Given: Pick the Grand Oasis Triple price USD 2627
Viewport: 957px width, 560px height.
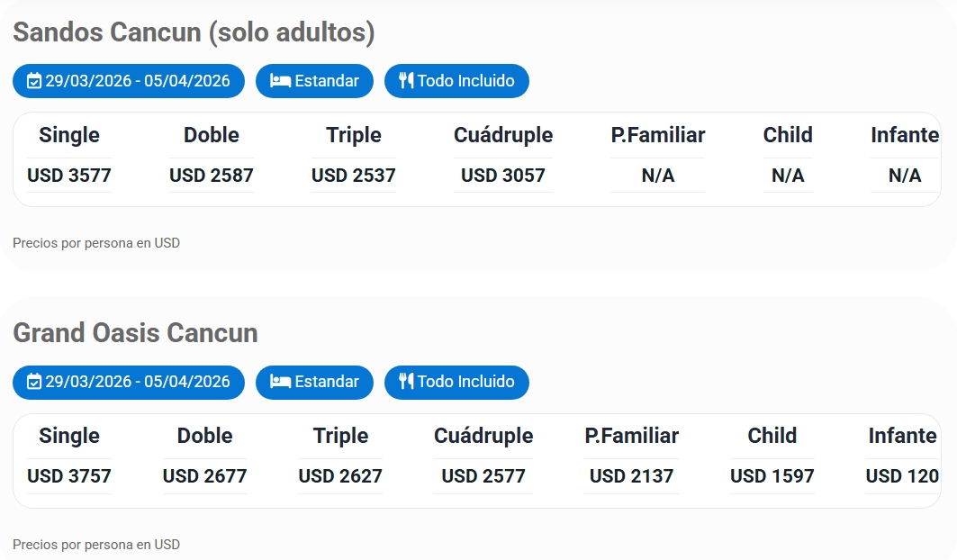Looking at the screenshot, I should click(x=340, y=476).
